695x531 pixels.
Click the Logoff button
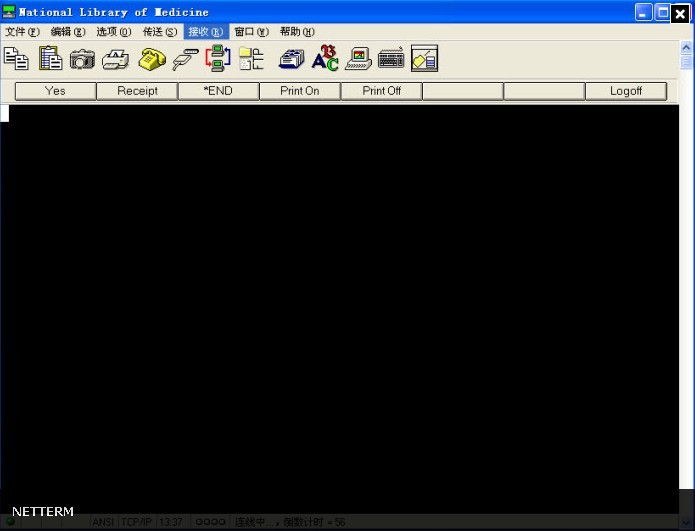click(626, 91)
